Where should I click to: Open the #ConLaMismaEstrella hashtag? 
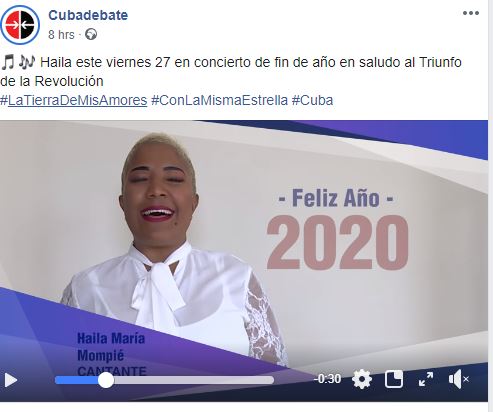[219, 100]
